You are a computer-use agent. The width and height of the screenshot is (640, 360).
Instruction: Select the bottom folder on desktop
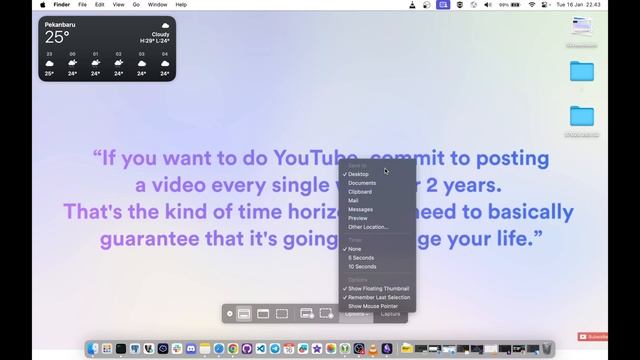[582, 116]
